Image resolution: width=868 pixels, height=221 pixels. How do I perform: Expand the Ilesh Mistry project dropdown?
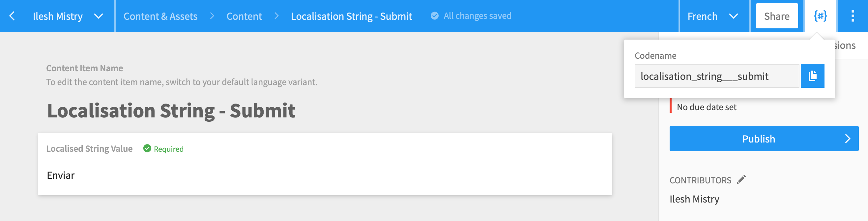coord(99,16)
